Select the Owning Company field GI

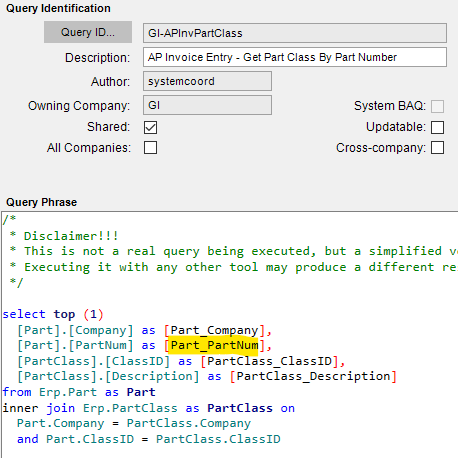pos(207,105)
